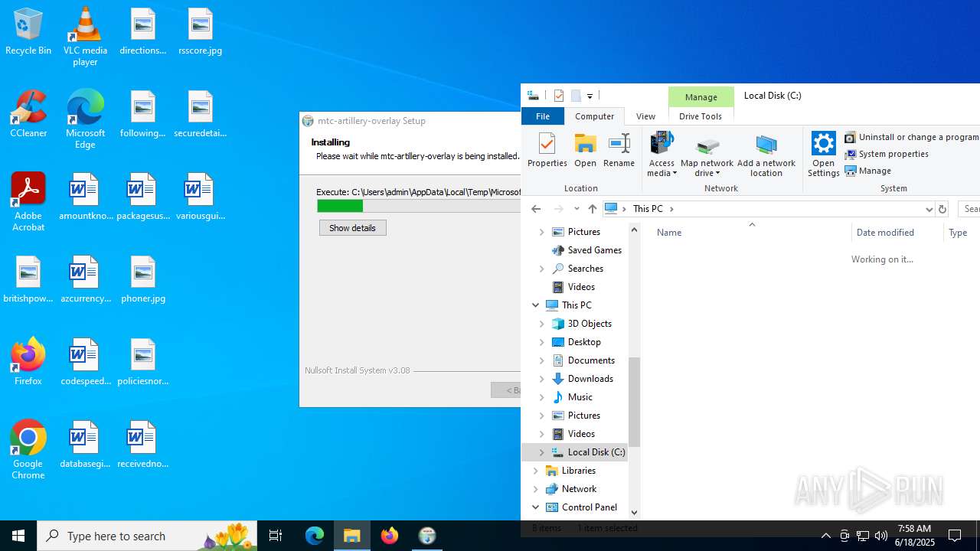Screen dimensions: 980x551
Task: Open Firefox from the taskbar
Action: [x=390, y=536]
